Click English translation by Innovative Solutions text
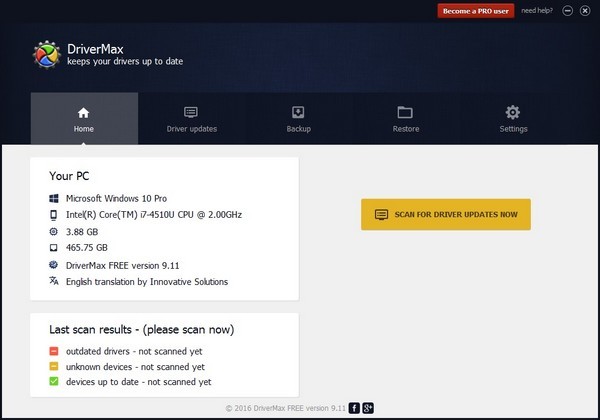 147,282
